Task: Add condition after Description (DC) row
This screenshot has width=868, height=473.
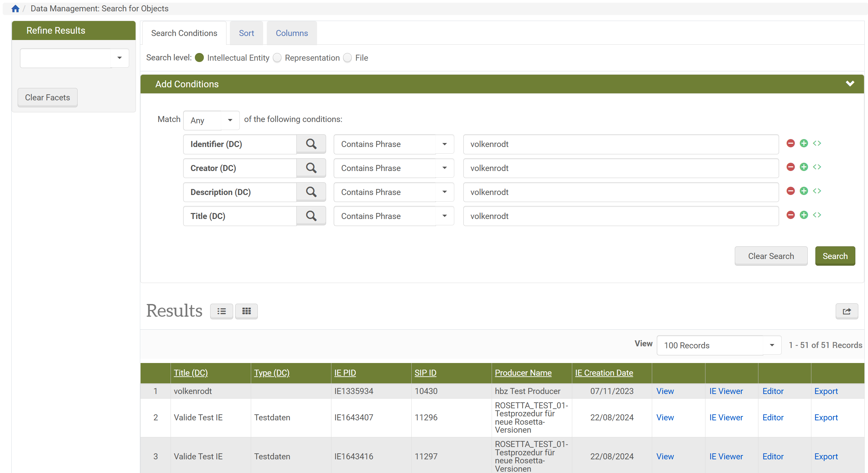Action: [804, 191]
